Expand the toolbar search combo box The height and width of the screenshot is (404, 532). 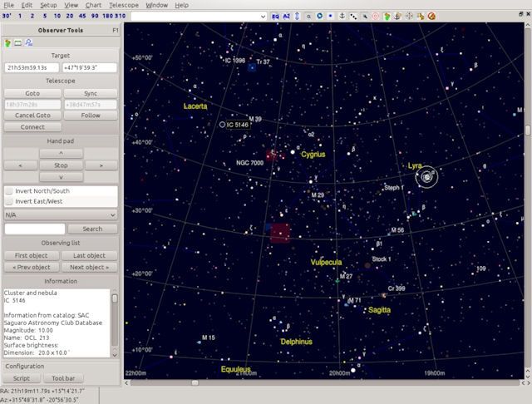[263, 17]
